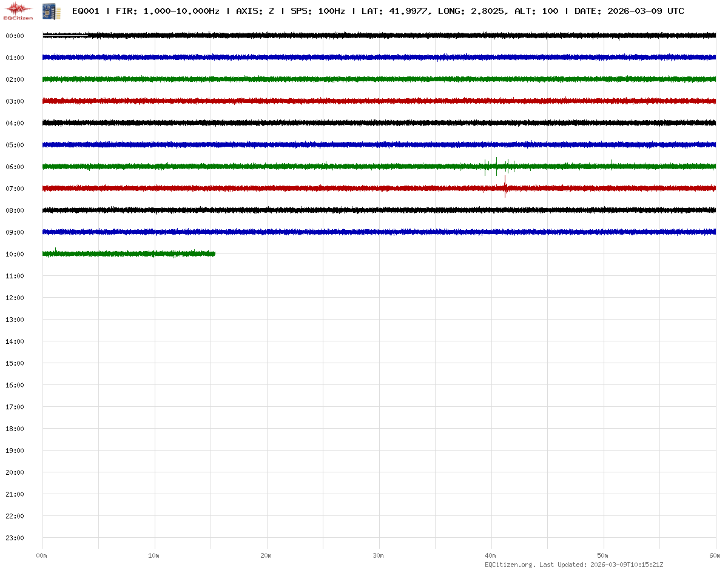
Task: Click the end of the 10:00 green trace
Action: 214,253
